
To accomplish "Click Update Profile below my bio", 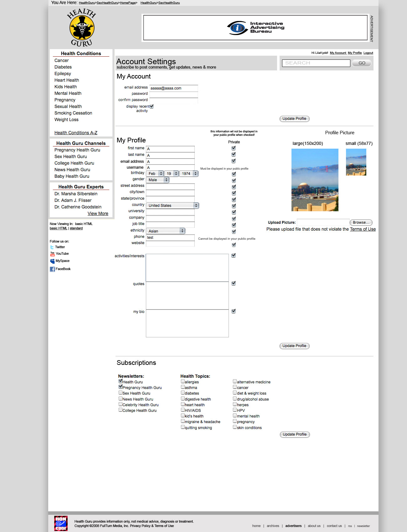I will coord(294,346).
